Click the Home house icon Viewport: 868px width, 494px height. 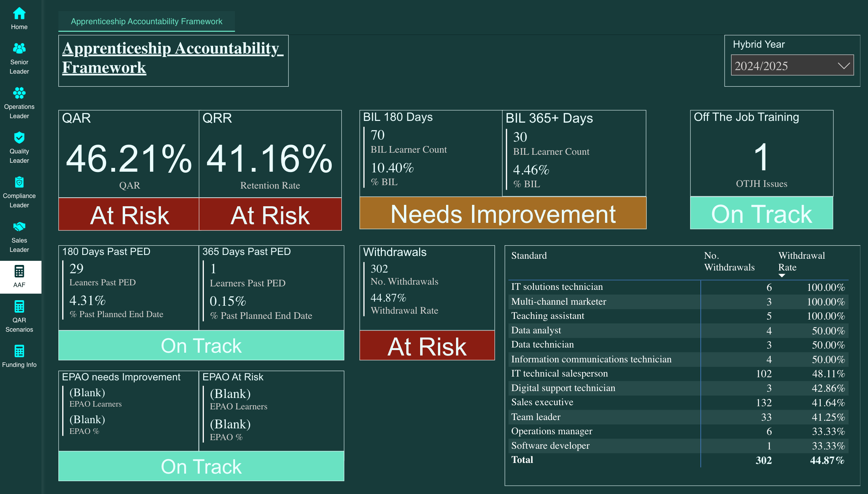19,14
